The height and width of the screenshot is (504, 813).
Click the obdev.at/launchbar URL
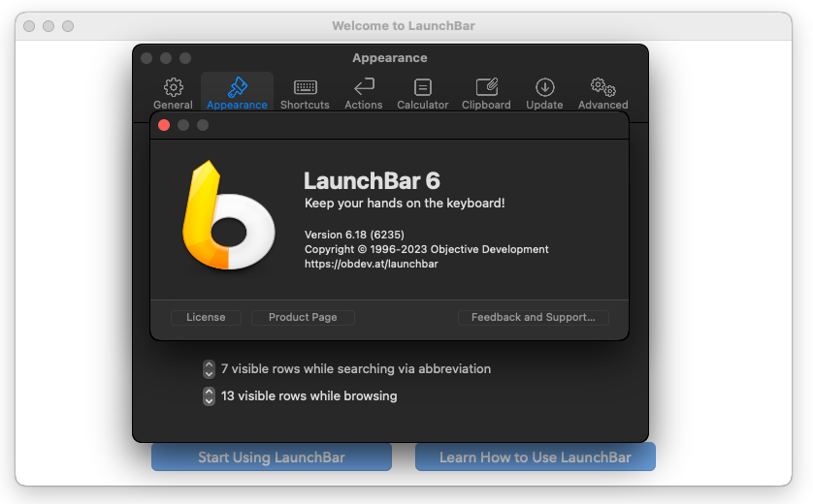tap(372, 264)
